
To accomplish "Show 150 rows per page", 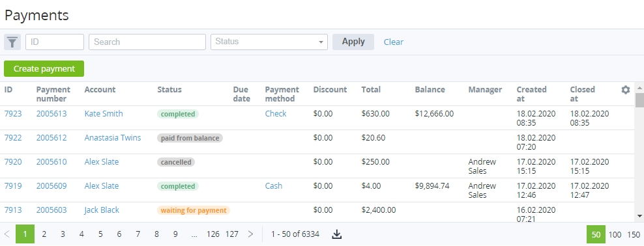I will click(x=634, y=234).
